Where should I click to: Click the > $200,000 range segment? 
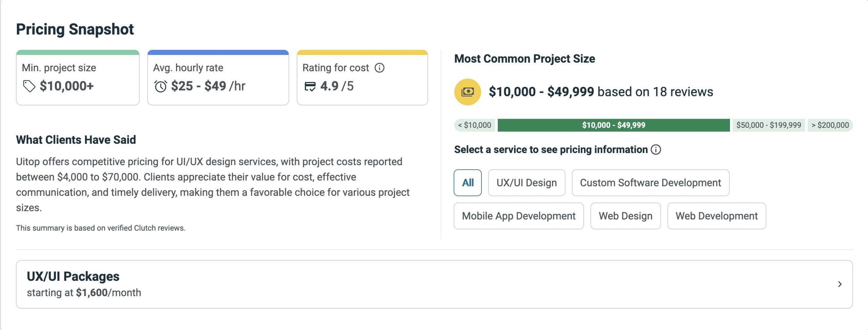[831, 125]
